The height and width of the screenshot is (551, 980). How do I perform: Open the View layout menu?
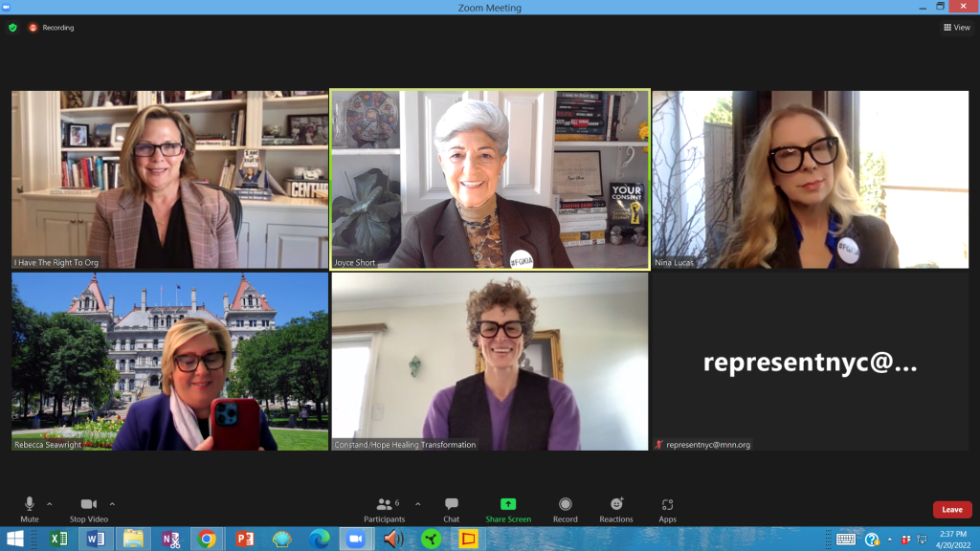pyautogui.click(x=956, y=28)
